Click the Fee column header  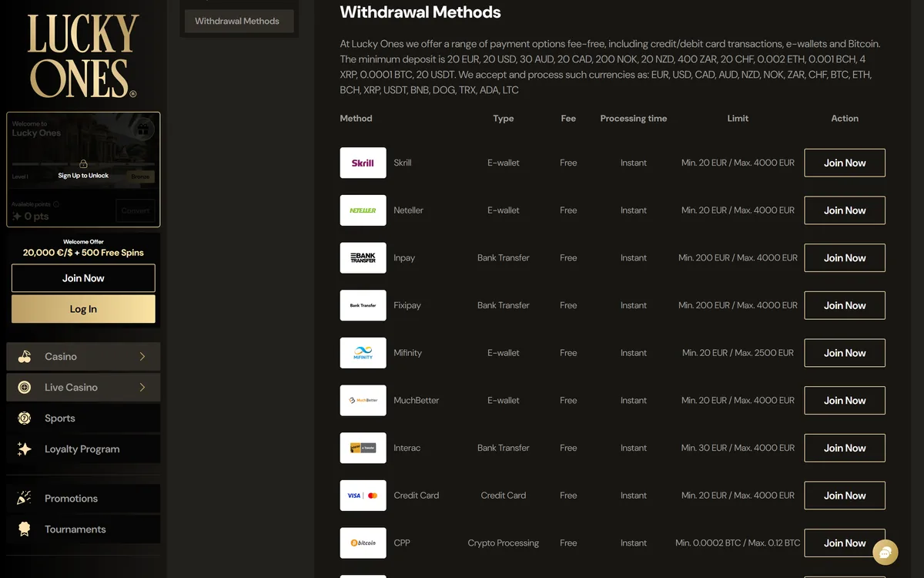[568, 119]
